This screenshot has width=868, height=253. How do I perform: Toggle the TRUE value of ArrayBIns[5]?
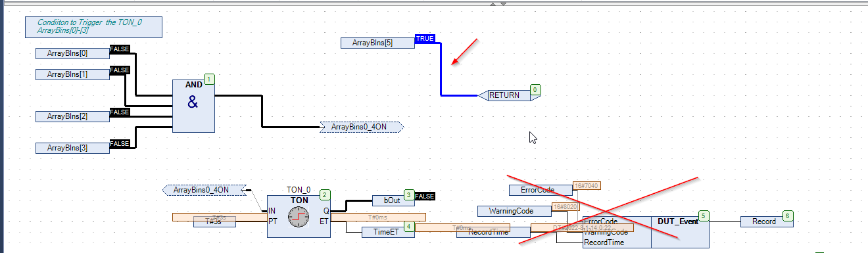[425, 39]
